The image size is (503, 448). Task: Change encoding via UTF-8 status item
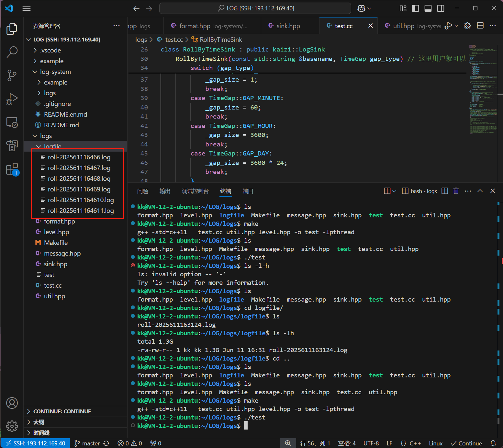(371, 443)
